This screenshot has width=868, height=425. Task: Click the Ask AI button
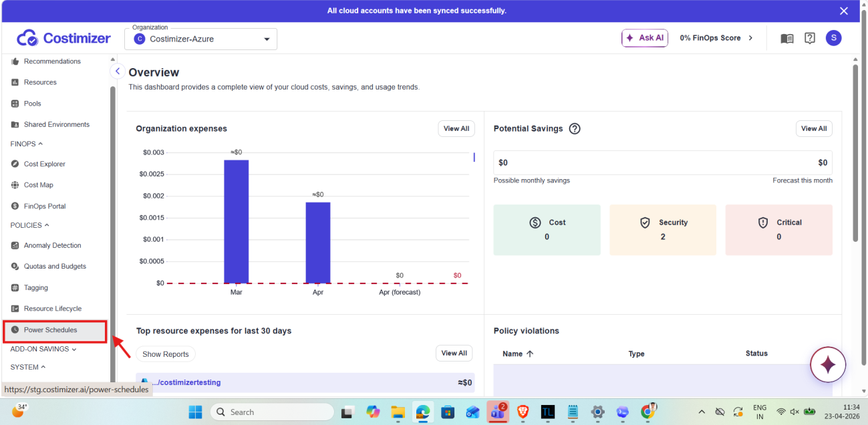coord(645,38)
